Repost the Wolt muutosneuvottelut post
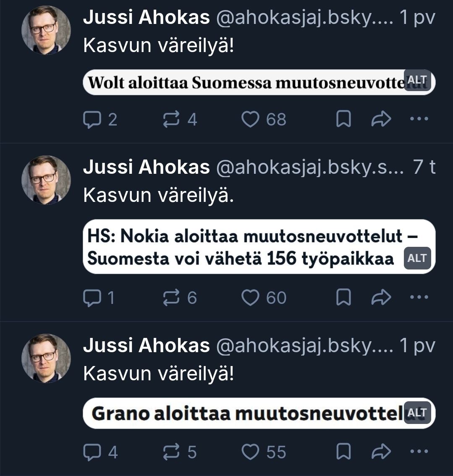 click(x=171, y=120)
